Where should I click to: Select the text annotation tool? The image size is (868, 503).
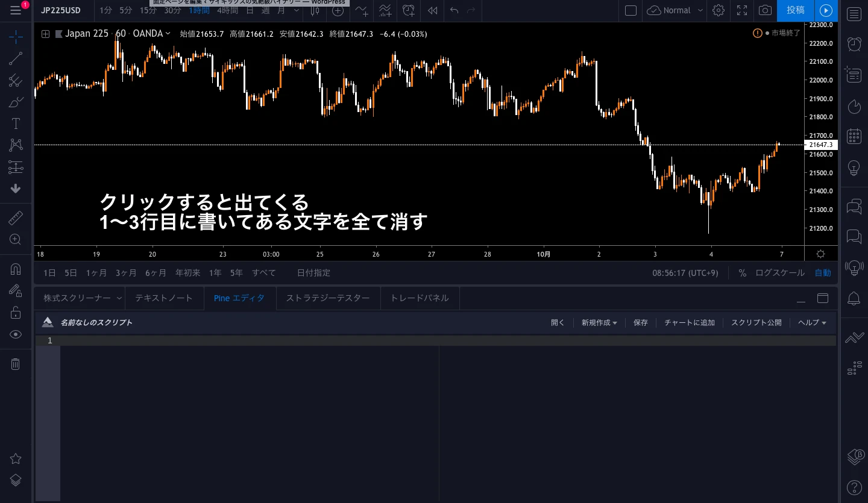(15, 123)
